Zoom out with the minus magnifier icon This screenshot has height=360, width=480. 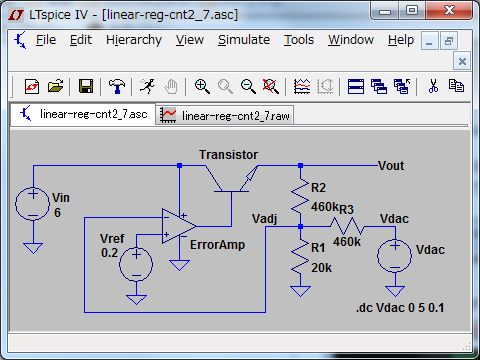point(248,86)
